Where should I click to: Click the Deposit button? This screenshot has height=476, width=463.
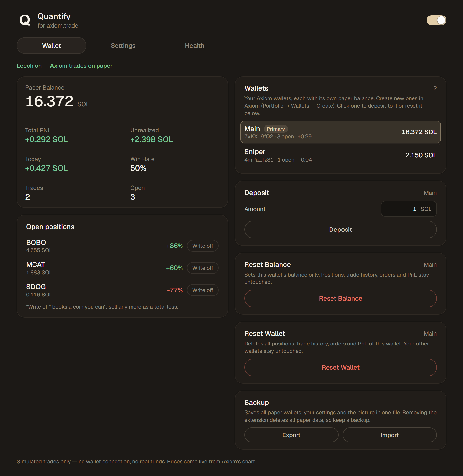(340, 230)
